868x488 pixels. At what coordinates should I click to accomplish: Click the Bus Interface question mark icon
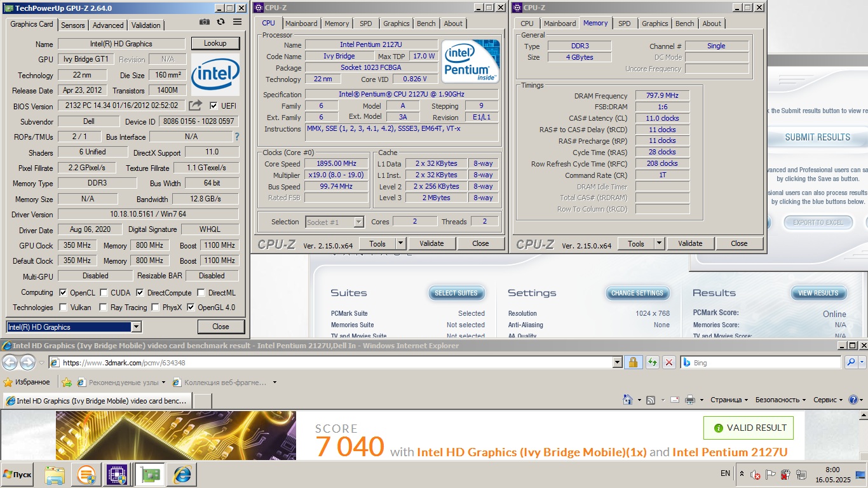tap(237, 137)
